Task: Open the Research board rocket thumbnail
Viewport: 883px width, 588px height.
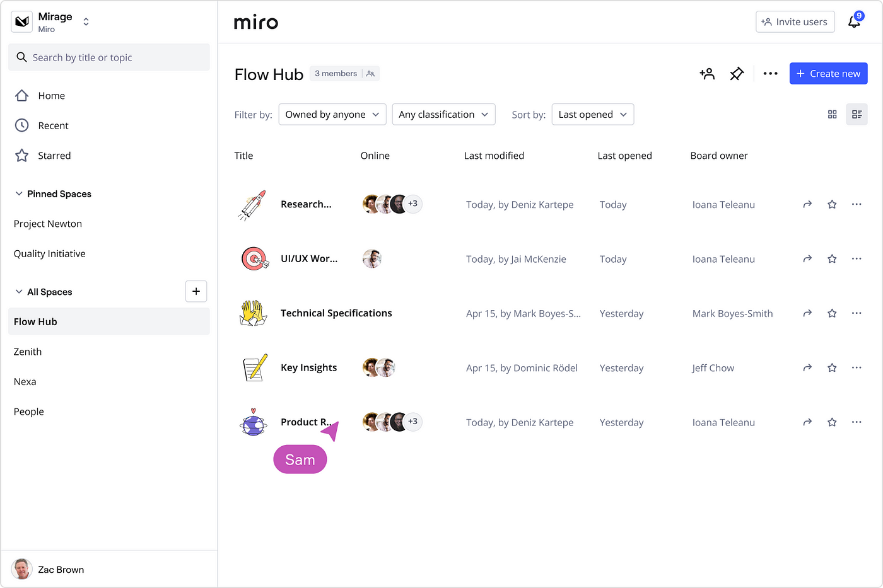Action: (253, 205)
